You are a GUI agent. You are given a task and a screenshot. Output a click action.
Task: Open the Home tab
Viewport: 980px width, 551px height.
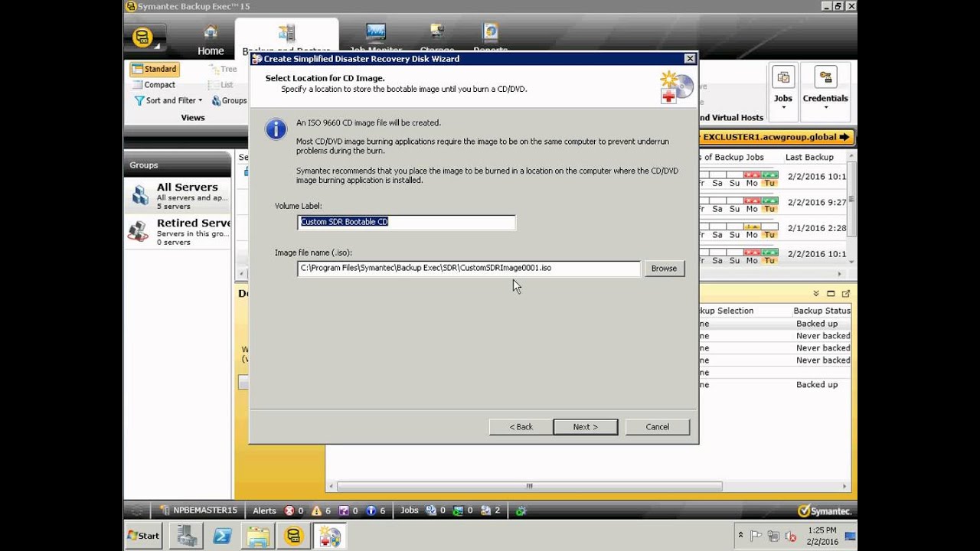[x=211, y=41]
